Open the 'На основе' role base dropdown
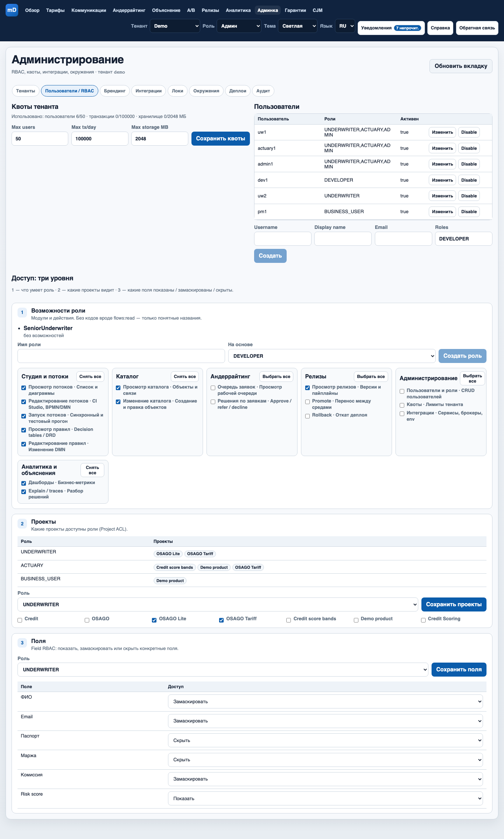The image size is (504, 839). (332, 356)
